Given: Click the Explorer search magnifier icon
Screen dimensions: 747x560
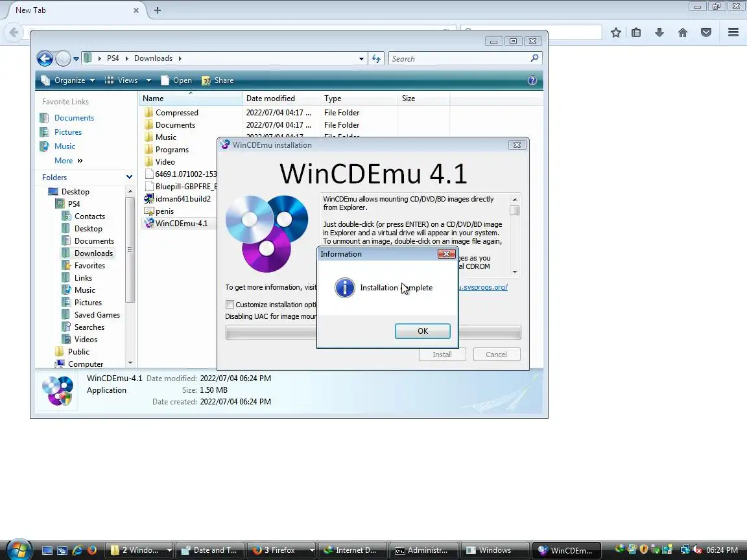Looking at the screenshot, I should tap(534, 58).
